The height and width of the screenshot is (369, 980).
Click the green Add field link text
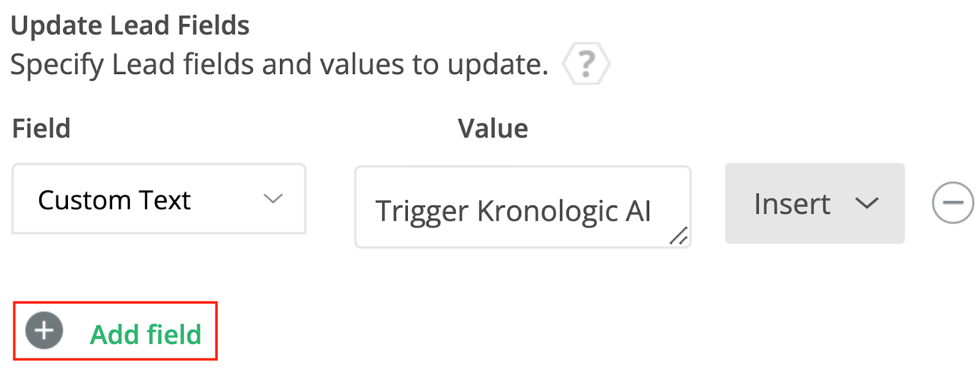click(146, 335)
